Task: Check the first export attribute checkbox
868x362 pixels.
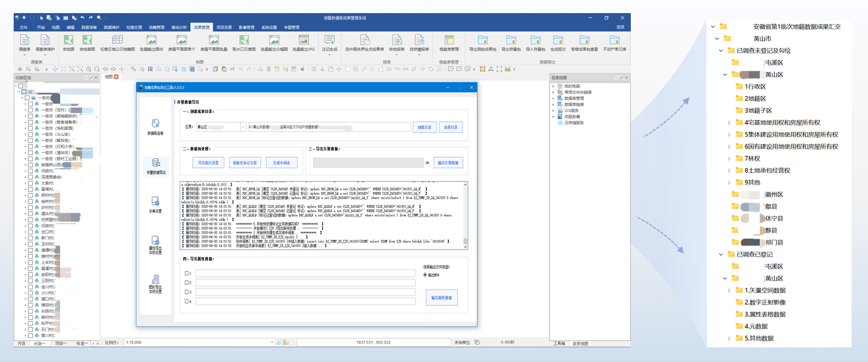Action: pos(187,274)
